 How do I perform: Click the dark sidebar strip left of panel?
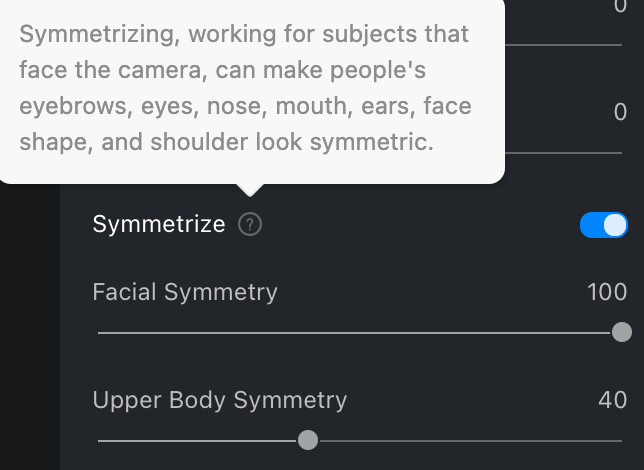point(30,330)
